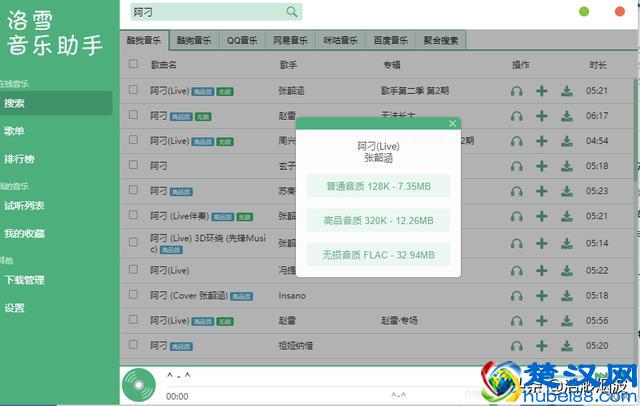Check the 05:18 阿刁 row without badges
640x406 pixels.
pyautogui.click(x=133, y=165)
